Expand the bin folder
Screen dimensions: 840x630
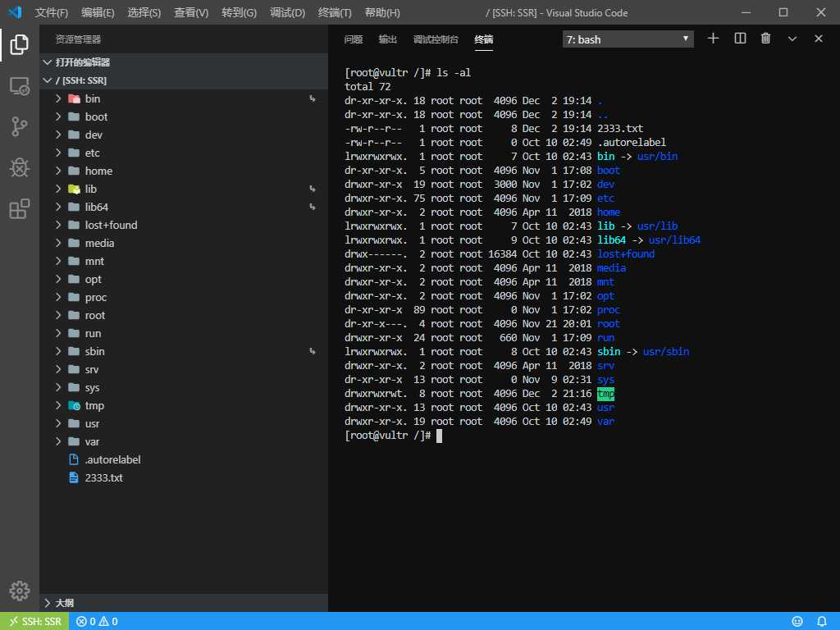pyautogui.click(x=184, y=98)
